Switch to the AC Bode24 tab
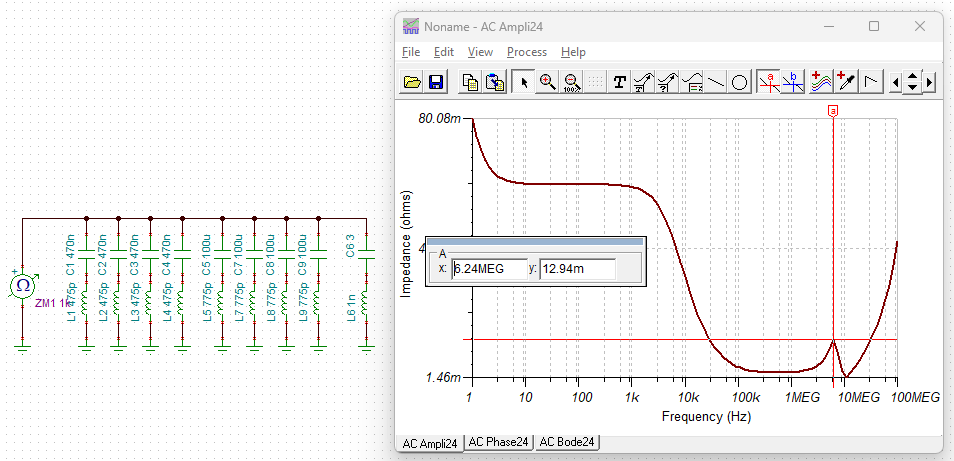 [x=567, y=442]
